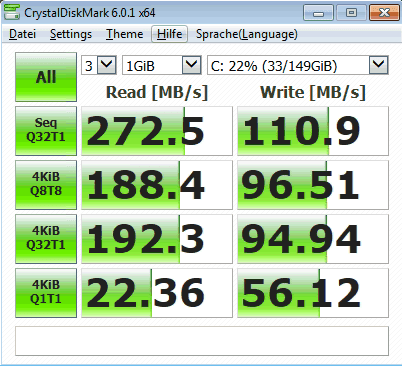Click the empty comment field at the bottom
The image size is (402, 366).
[202, 341]
